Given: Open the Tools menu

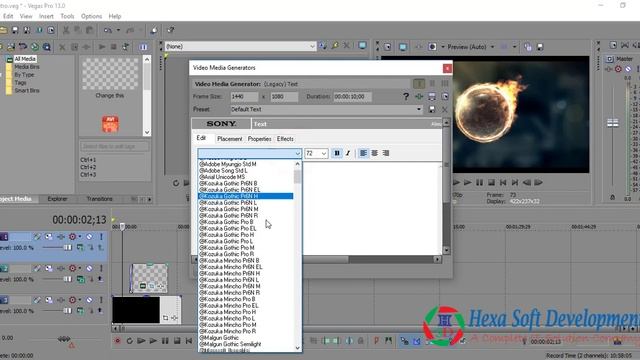Looking at the screenshot, I should pyautogui.click(x=67, y=16).
